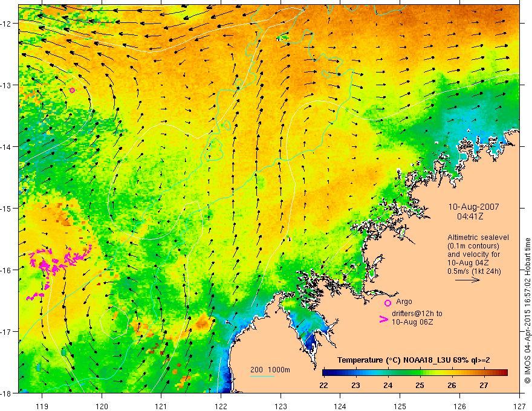Image resolution: width=532 pixels, height=411 pixels.
Task: Click the longitude label 123
Action: coord(281,407)
